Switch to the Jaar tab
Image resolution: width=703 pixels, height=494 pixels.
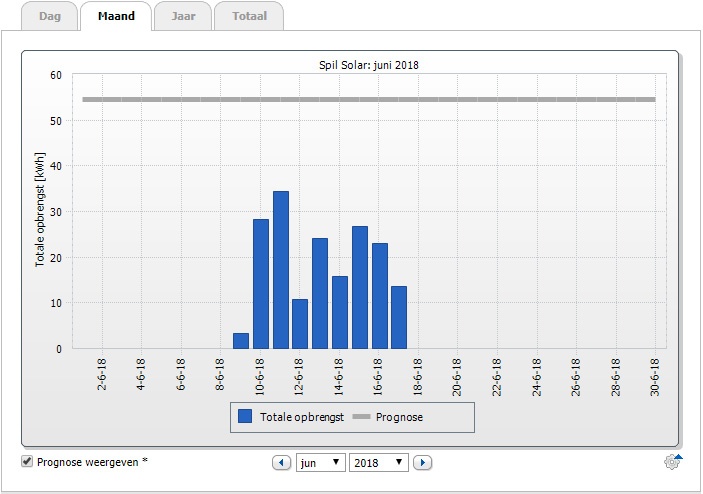point(183,16)
